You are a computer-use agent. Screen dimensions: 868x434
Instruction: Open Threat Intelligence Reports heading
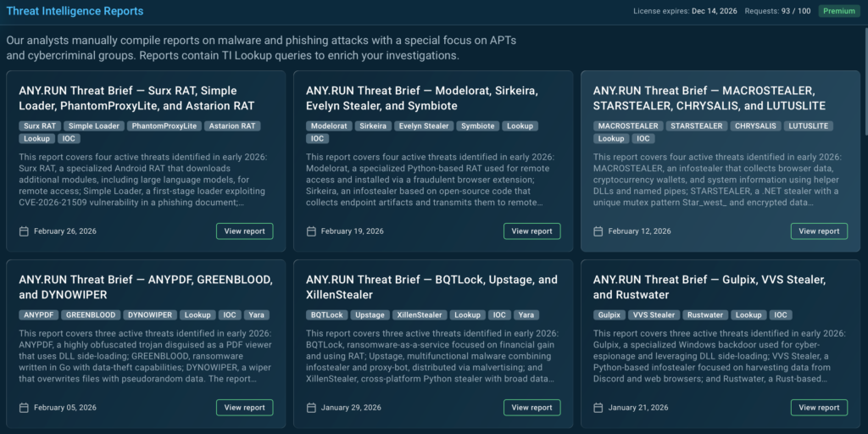[75, 11]
